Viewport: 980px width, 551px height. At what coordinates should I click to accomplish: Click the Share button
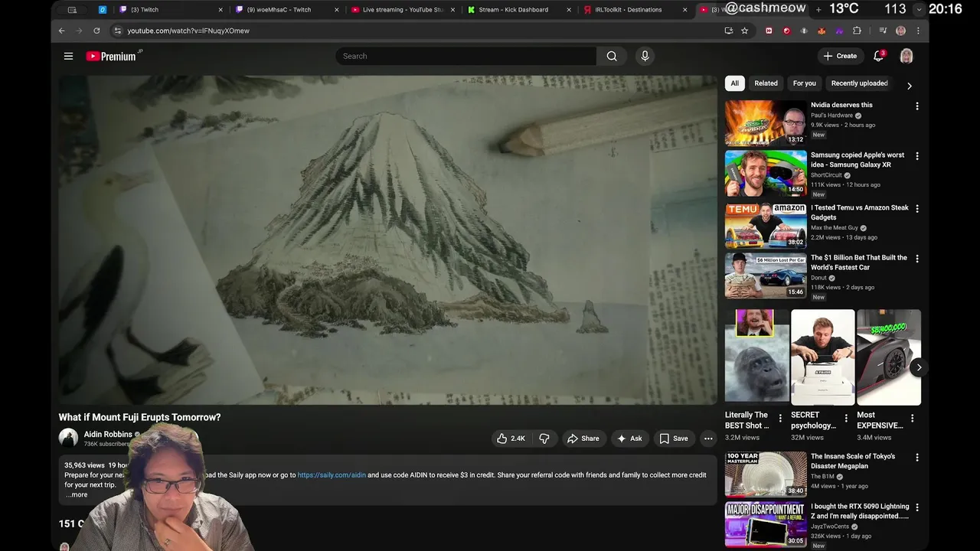[x=583, y=439]
